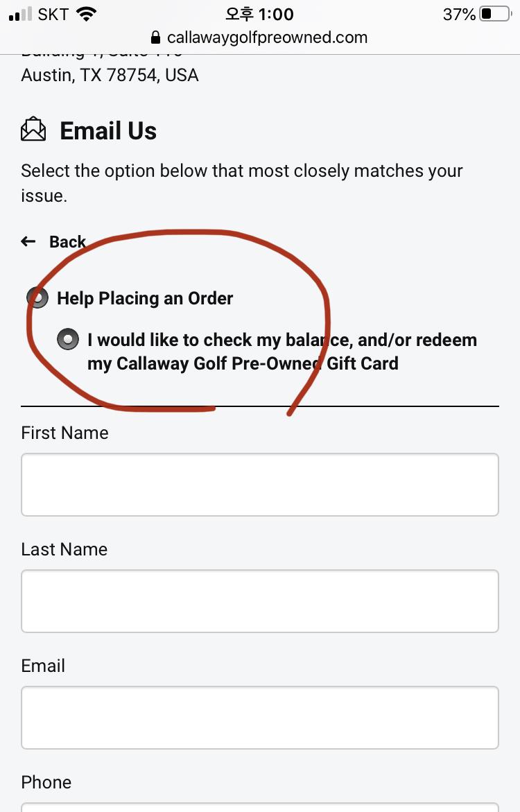
Task: Click into the Last Name field
Action: coord(260,601)
